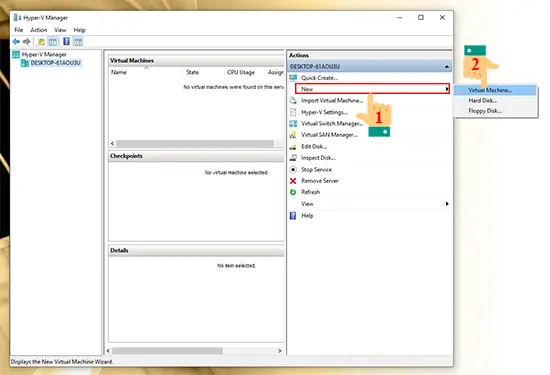Image resolution: width=550 pixels, height=375 pixels.
Task: Click 'No virtual machine selected.' text
Action: point(236,173)
